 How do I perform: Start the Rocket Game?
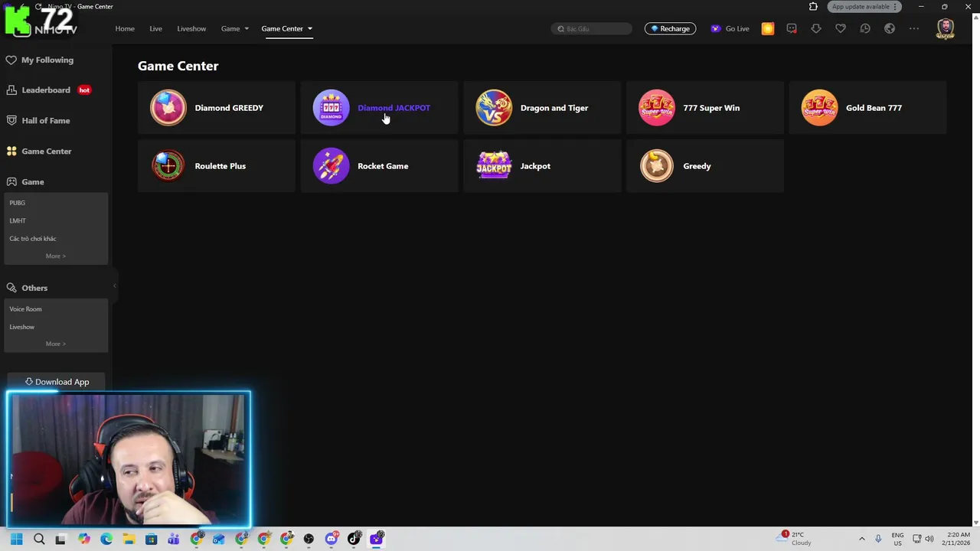380,166
